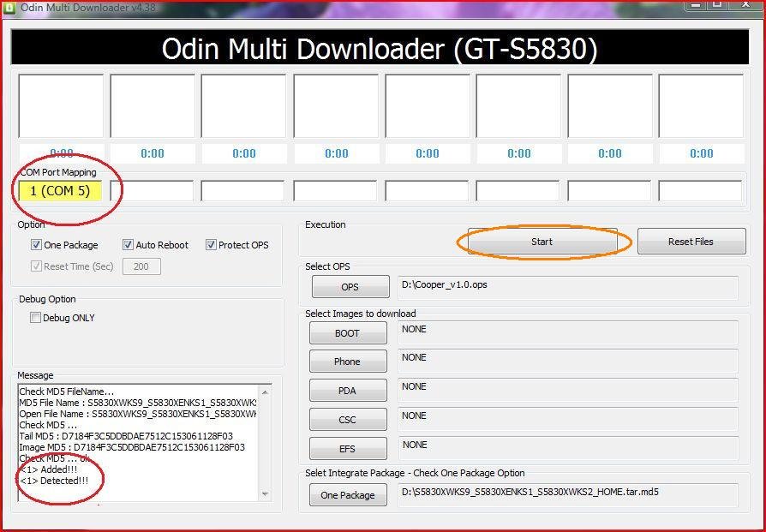Viewport: 766px width, 532px height.
Task: Click the "Open File Name" log line
Action: coord(138,414)
